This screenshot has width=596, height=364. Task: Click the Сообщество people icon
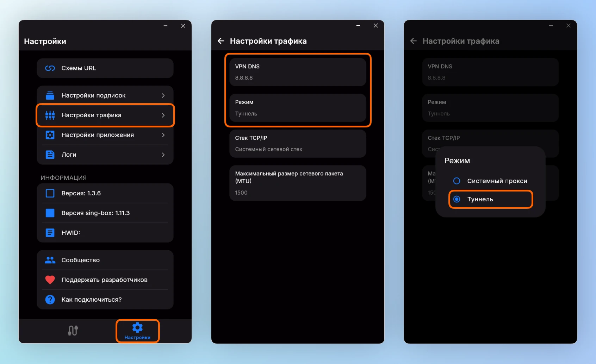(x=50, y=260)
